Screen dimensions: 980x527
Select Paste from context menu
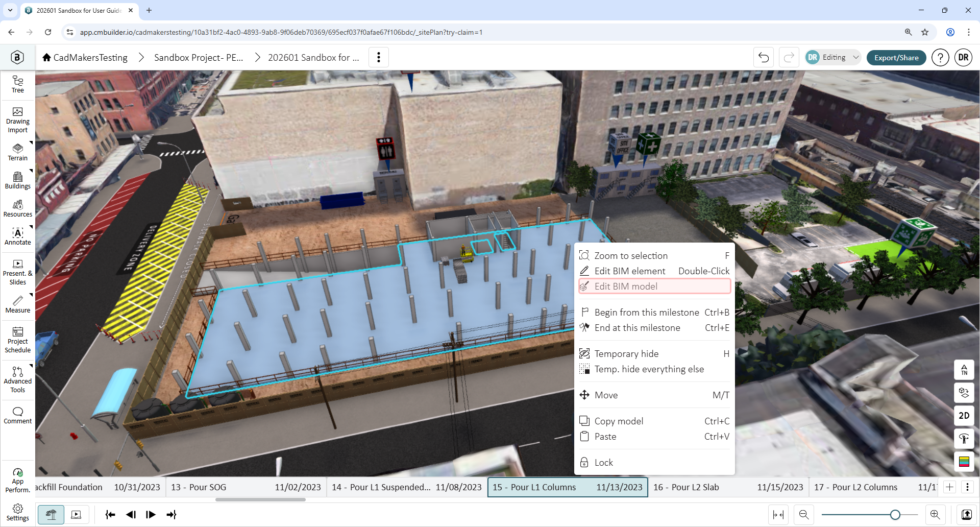click(654, 437)
